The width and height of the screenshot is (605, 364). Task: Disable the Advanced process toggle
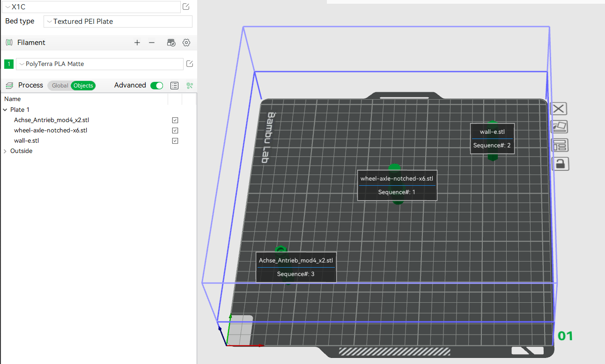click(x=156, y=85)
